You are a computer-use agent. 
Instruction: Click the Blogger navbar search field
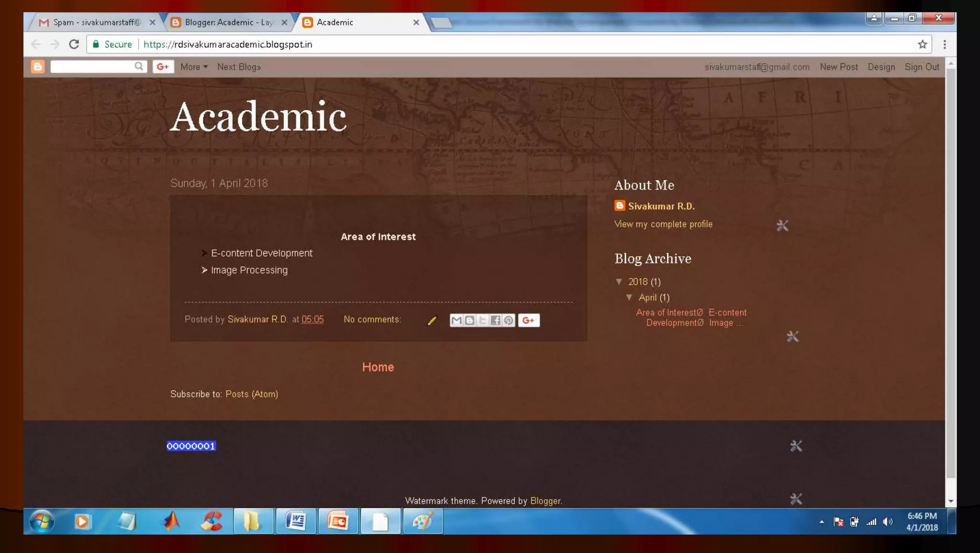(x=92, y=67)
